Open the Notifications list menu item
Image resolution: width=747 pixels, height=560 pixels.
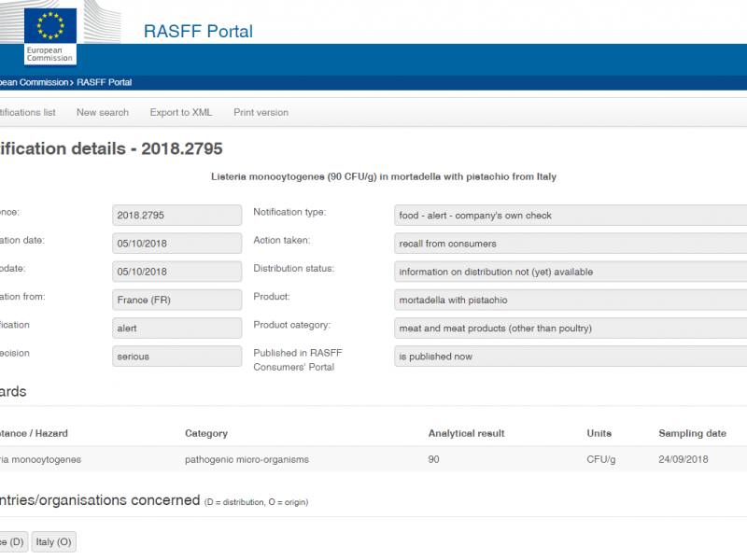tap(28, 112)
